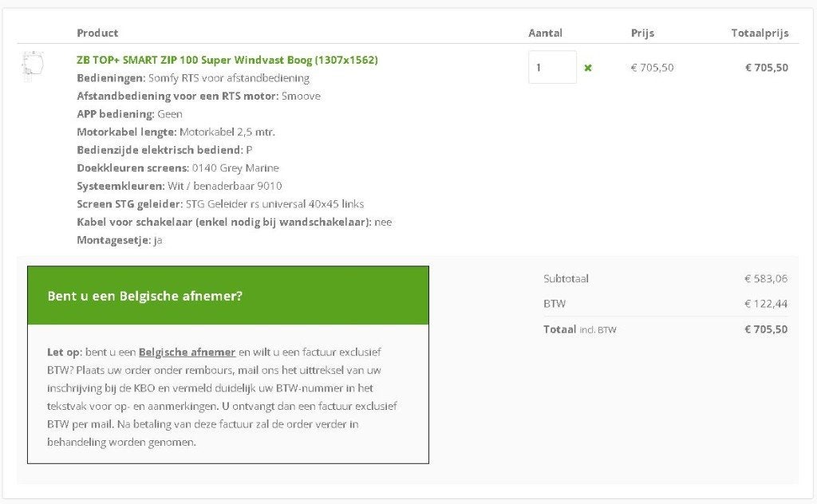Select the BTW amount € 122,44
The width and height of the screenshot is (817, 504).
pyautogui.click(x=766, y=304)
